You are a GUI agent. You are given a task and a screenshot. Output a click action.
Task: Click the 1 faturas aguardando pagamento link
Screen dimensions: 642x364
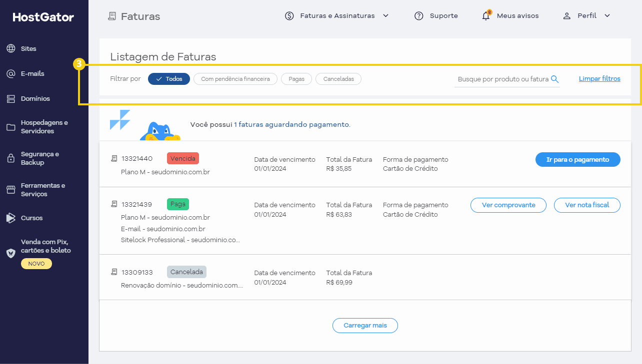coord(291,125)
